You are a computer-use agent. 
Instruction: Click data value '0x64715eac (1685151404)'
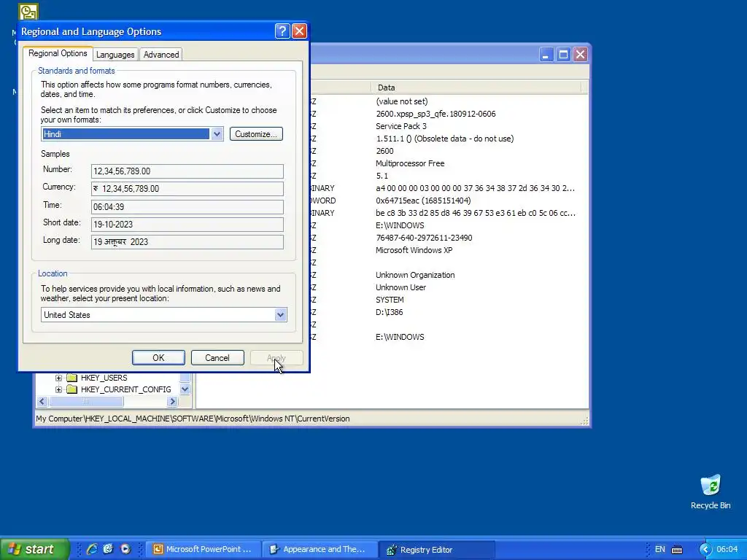423,201
